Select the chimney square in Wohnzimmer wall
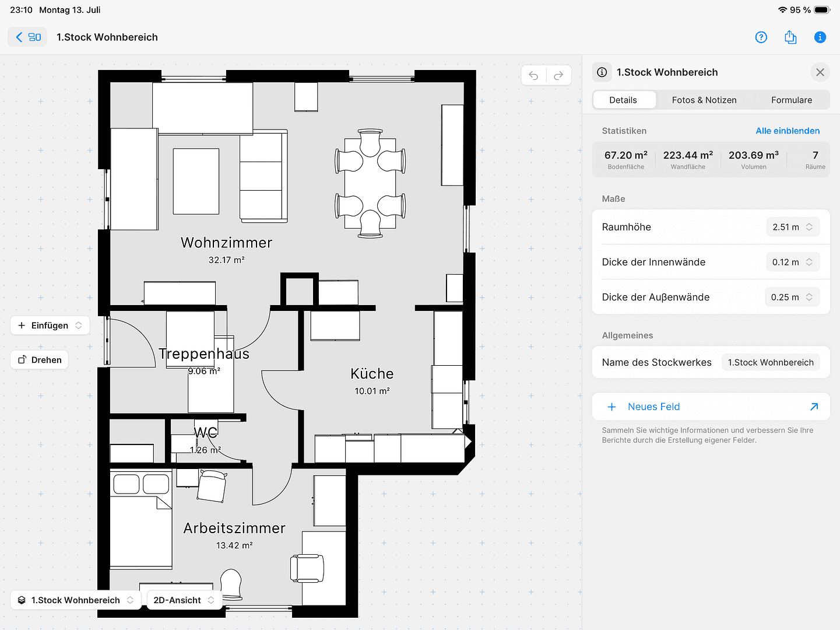This screenshot has height=630, width=840. [x=300, y=290]
